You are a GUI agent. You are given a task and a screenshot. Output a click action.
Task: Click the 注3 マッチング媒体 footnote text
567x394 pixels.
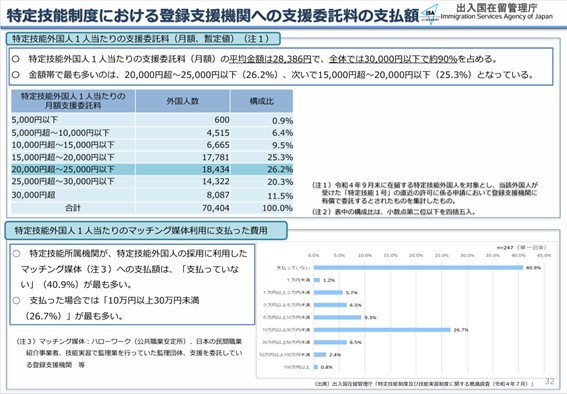tap(129, 353)
